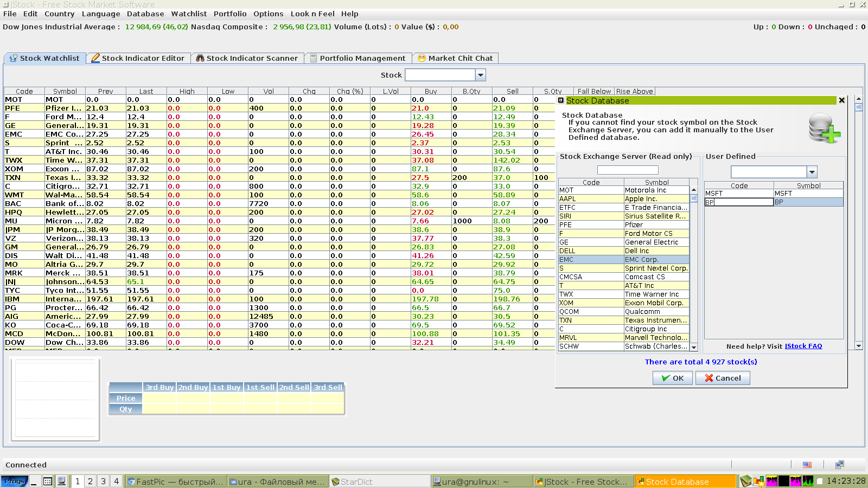Expand the Stock combo box dropdown arrow
The image size is (868, 488).
[480, 75]
